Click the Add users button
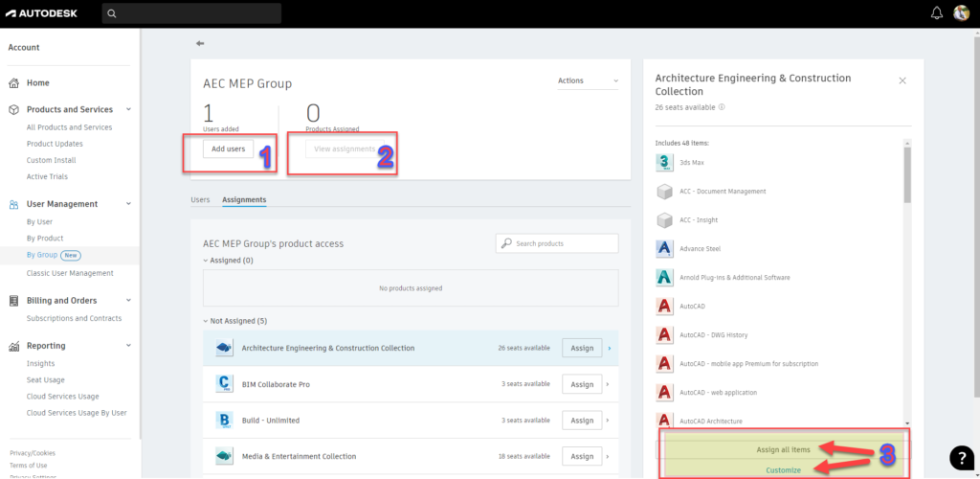 coord(228,148)
